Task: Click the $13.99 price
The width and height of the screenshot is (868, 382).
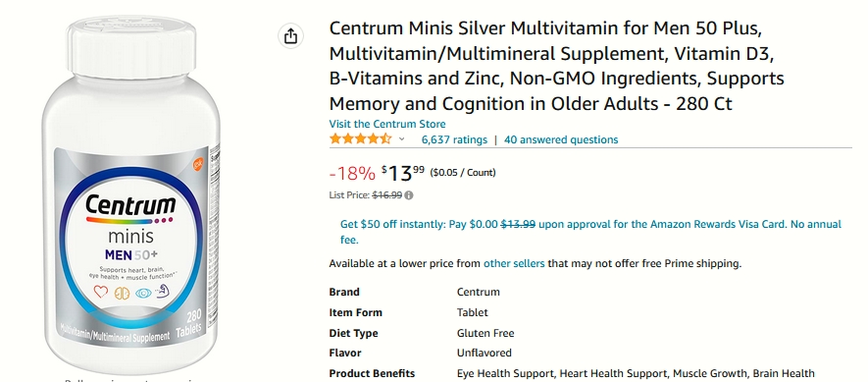Action: click(x=403, y=173)
